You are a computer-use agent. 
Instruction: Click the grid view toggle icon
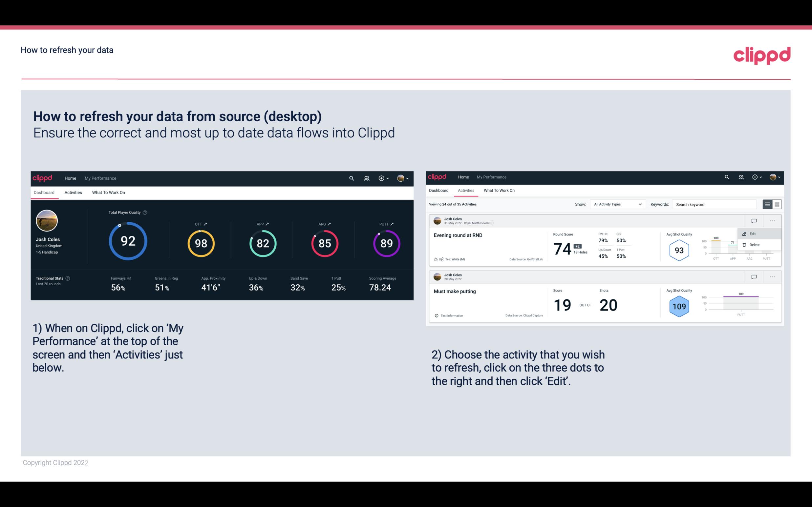pyautogui.click(x=776, y=204)
